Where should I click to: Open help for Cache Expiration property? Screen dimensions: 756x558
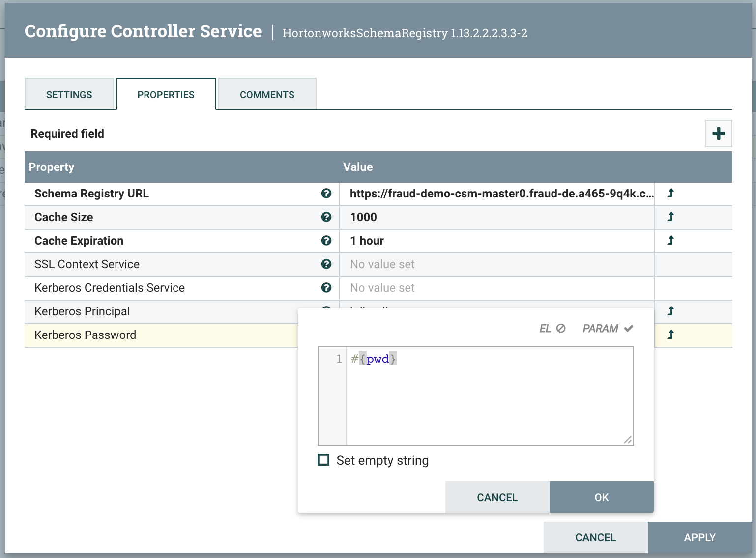click(326, 241)
